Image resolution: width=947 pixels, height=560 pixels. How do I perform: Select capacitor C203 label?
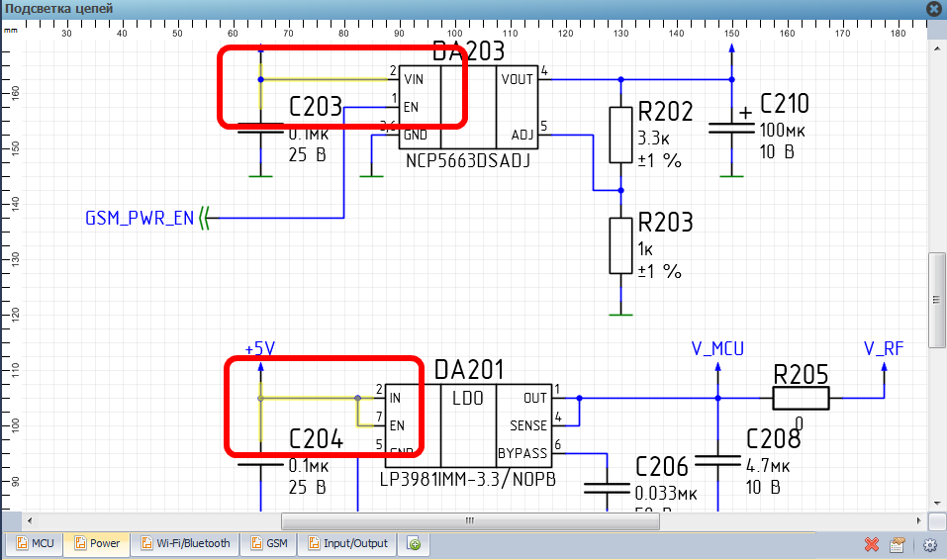[316, 107]
